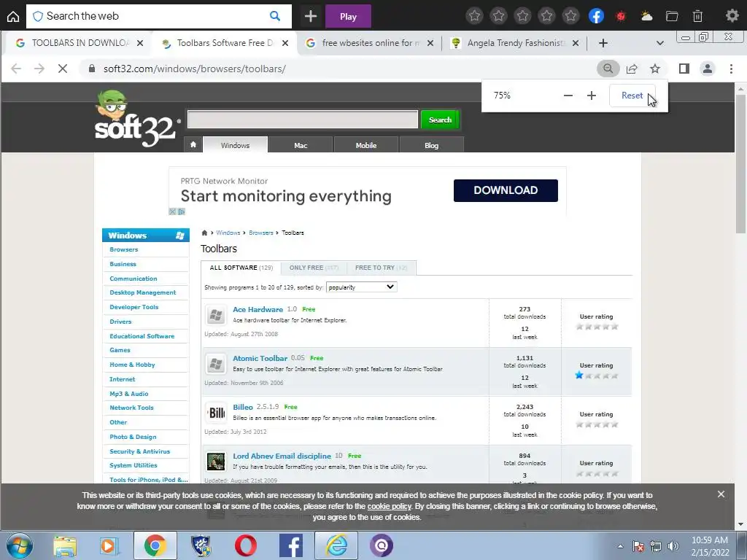Close the Toolbars Software Free tab
Screen dimensions: 747x560
point(285,43)
